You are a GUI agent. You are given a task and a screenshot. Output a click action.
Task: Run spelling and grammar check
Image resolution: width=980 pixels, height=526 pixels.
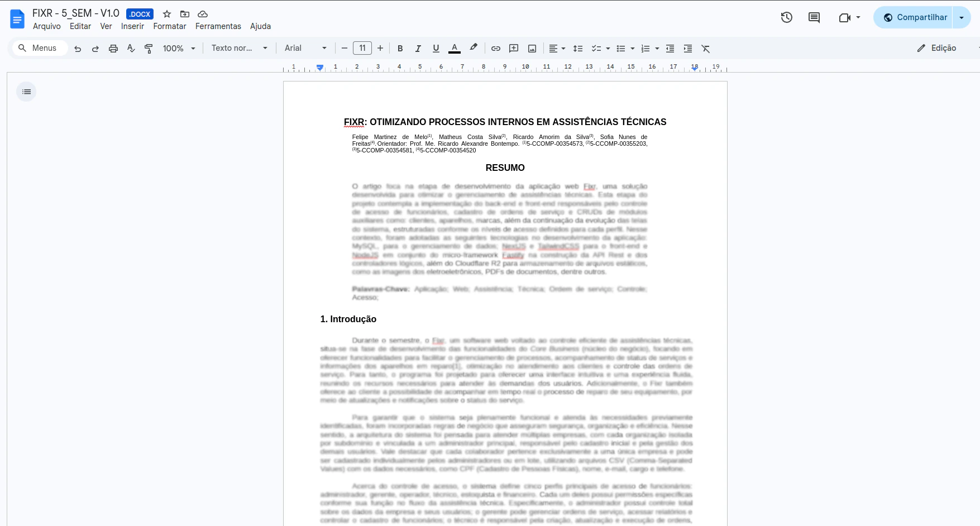tap(131, 49)
